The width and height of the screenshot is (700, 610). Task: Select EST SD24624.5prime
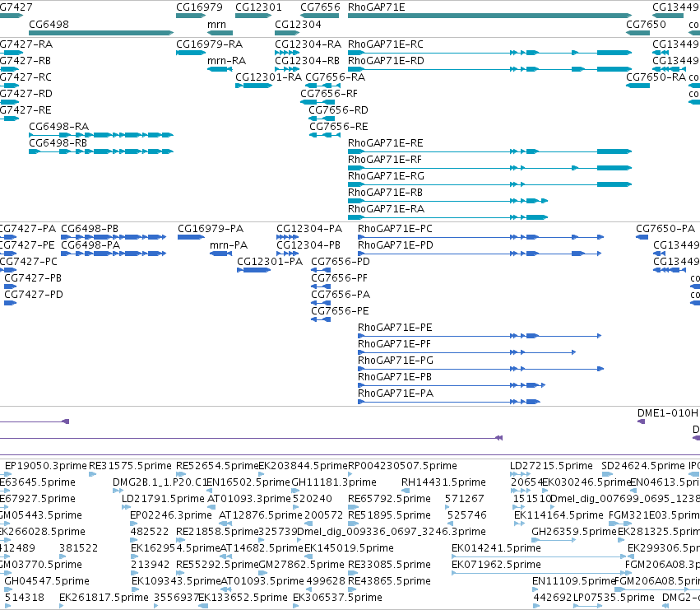coord(643,466)
